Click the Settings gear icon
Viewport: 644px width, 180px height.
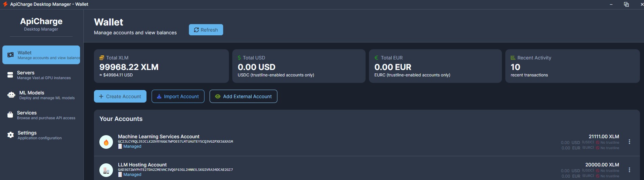coord(11,135)
